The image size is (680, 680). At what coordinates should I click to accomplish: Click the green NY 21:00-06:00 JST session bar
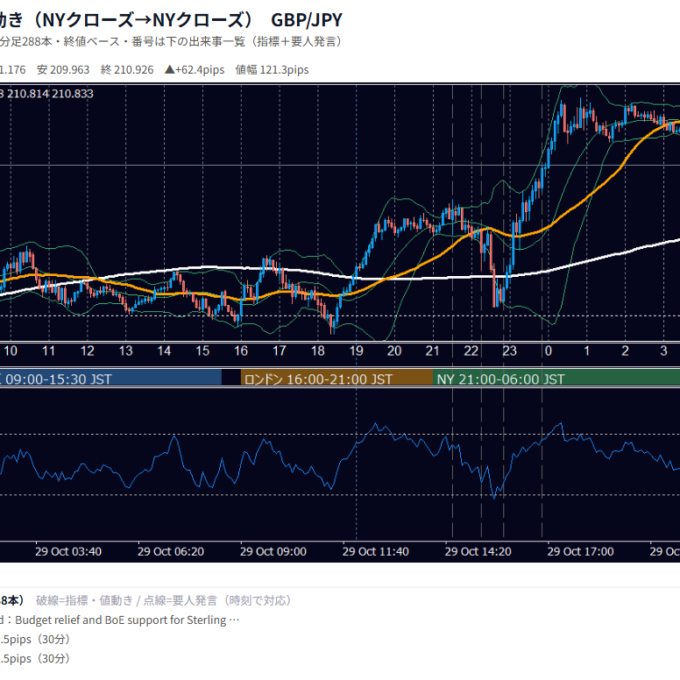point(556,378)
